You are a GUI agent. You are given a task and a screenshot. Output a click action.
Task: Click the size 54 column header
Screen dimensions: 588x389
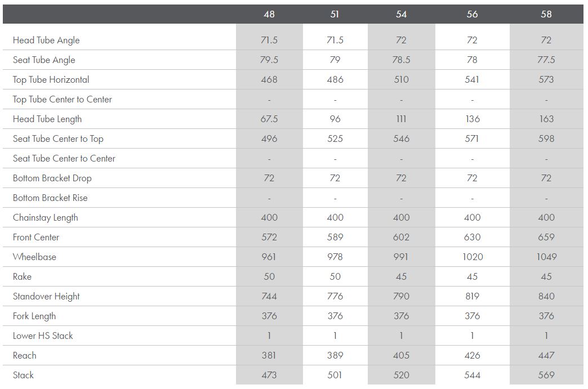pyautogui.click(x=401, y=14)
